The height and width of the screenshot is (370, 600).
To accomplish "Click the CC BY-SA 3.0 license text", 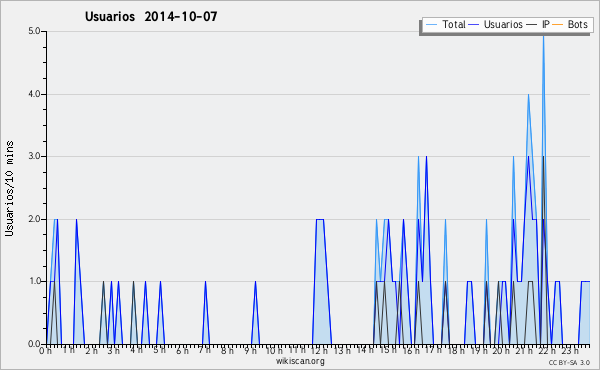I will pos(569,362).
